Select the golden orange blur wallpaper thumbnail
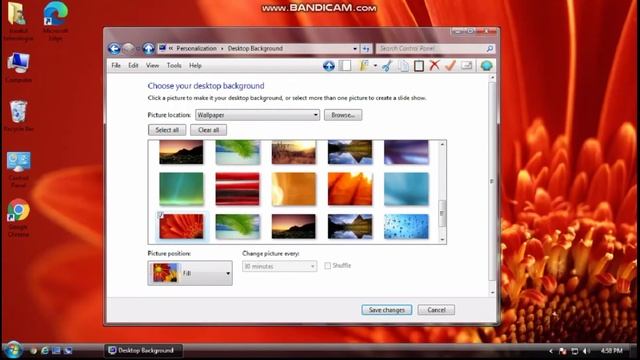The width and height of the screenshot is (640, 360). click(x=294, y=189)
